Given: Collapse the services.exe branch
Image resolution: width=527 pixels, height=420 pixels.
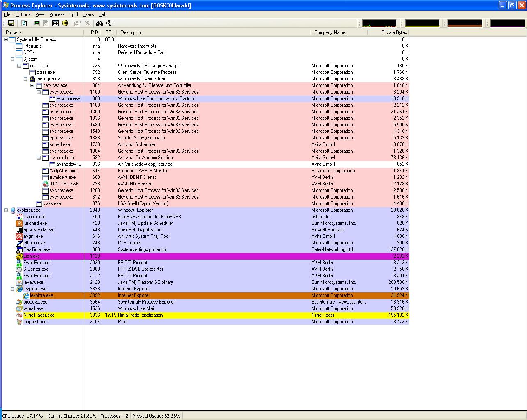Looking at the screenshot, I should [x=32, y=85].
